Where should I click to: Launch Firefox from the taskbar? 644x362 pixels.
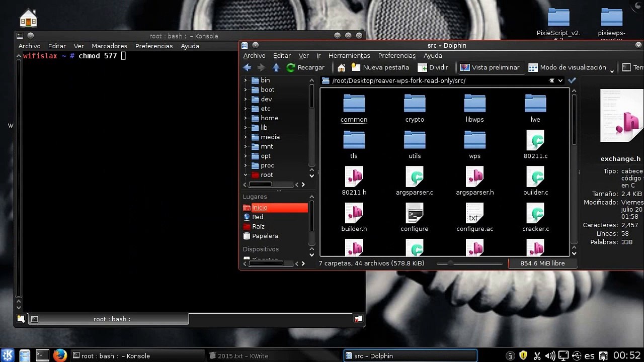(x=60, y=355)
